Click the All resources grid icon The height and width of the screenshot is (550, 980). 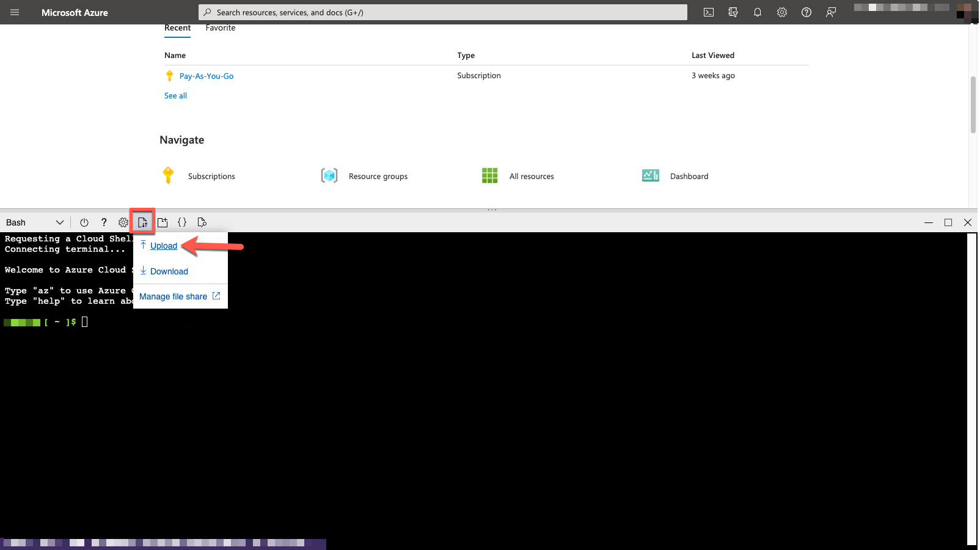pyautogui.click(x=490, y=175)
